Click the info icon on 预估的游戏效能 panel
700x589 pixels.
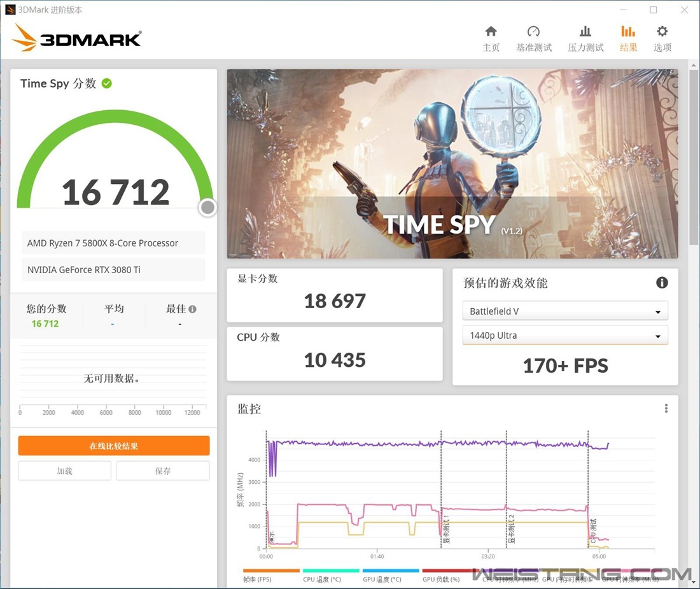[x=662, y=282]
